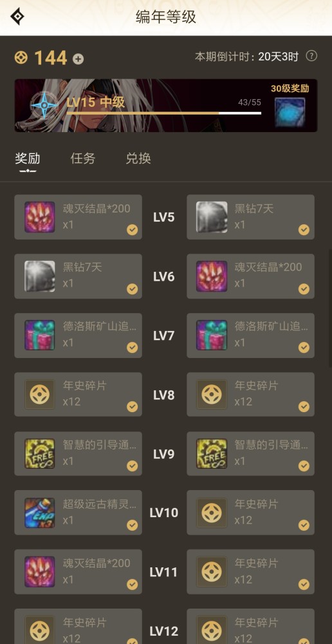Click the LV15 progress bar 43/55
Image resolution: width=332 pixels, height=644 pixels.
163,113
